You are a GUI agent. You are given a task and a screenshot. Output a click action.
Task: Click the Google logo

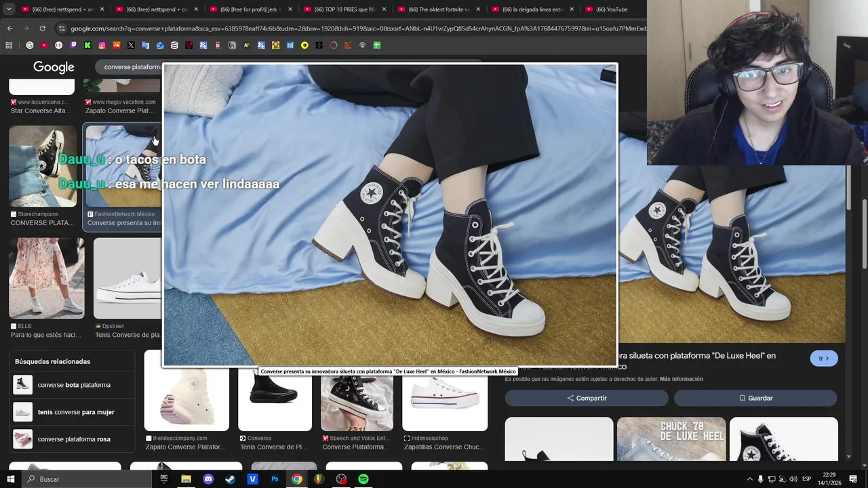[x=54, y=67]
